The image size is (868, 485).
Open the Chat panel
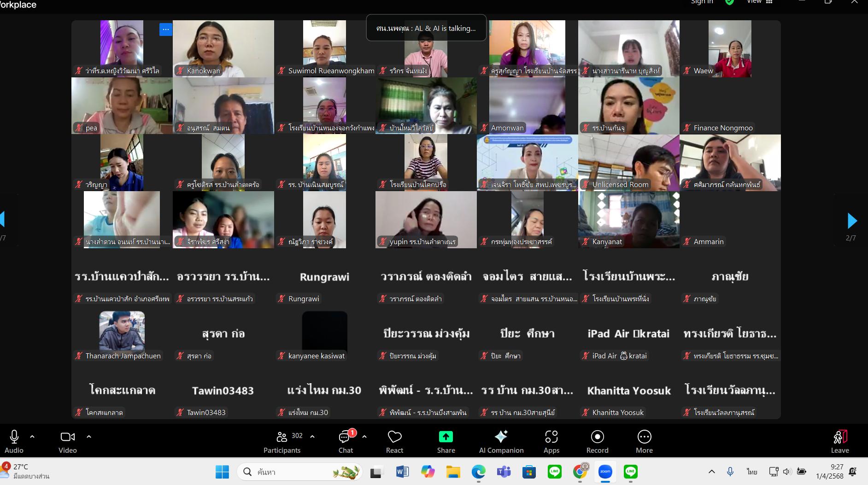click(346, 441)
